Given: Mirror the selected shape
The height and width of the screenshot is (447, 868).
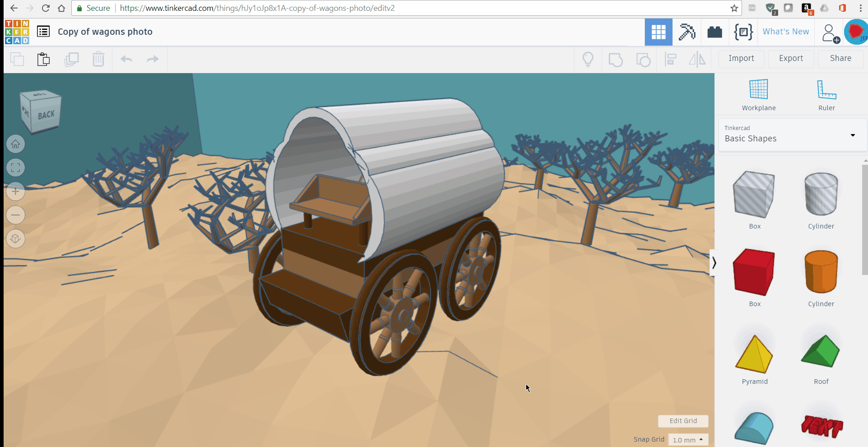Looking at the screenshot, I should pyautogui.click(x=697, y=59).
